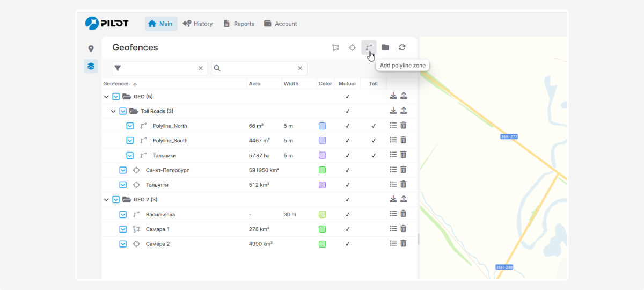Click the folder icon in Geofences toolbar

(385, 47)
